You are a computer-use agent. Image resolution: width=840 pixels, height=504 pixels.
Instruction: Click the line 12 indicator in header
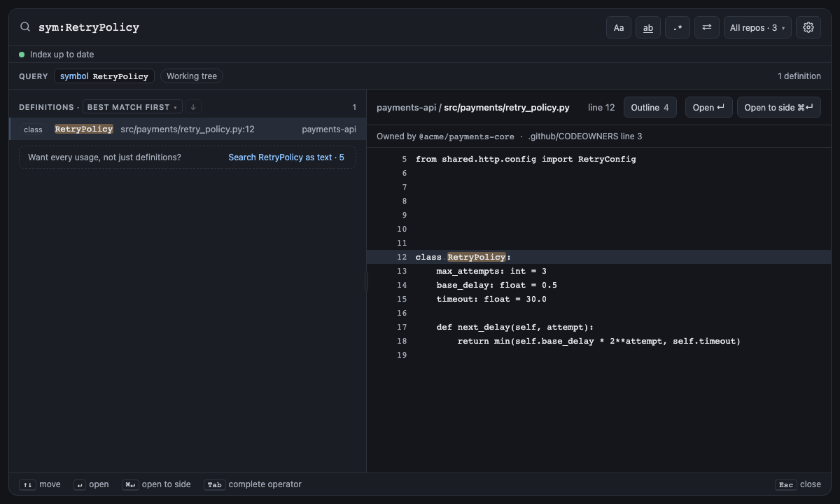[x=601, y=107]
